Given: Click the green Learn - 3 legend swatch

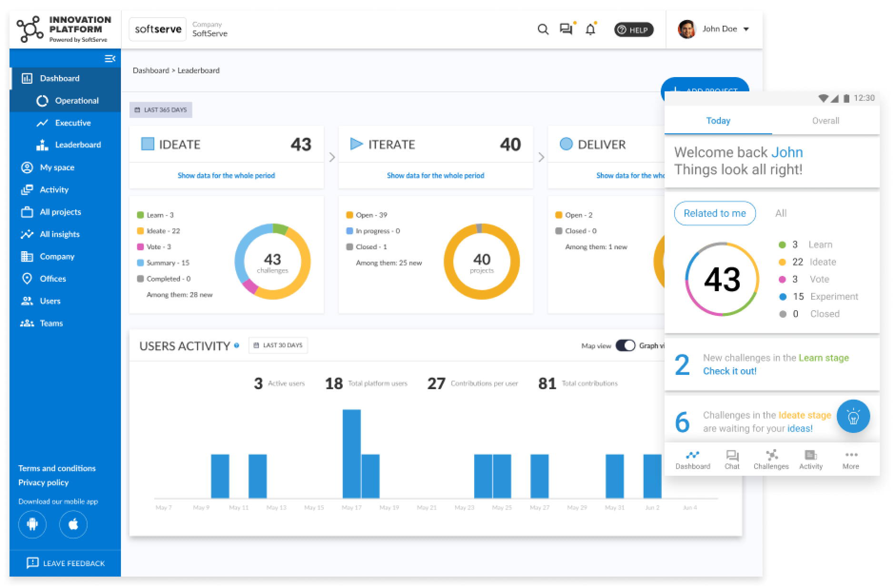Looking at the screenshot, I should pyautogui.click(x=140, y=215).
